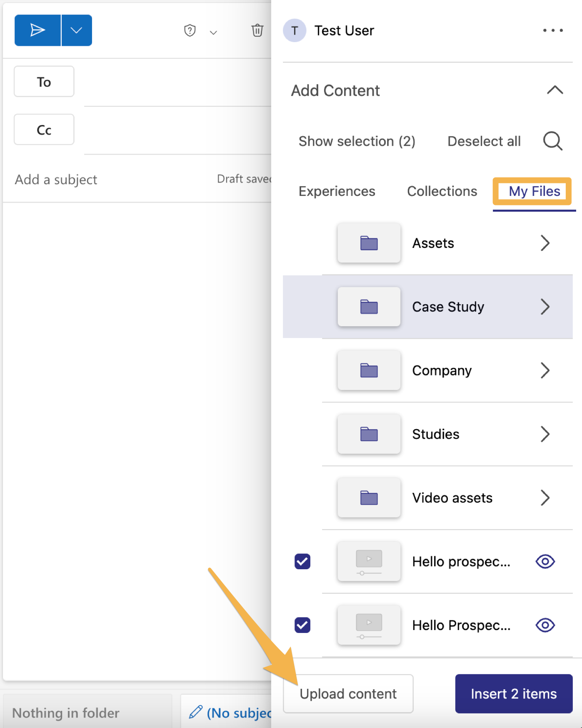Open the search magnifier in Add Content
Viewport: 582px width, 728px height.
[x=552, y=141]
